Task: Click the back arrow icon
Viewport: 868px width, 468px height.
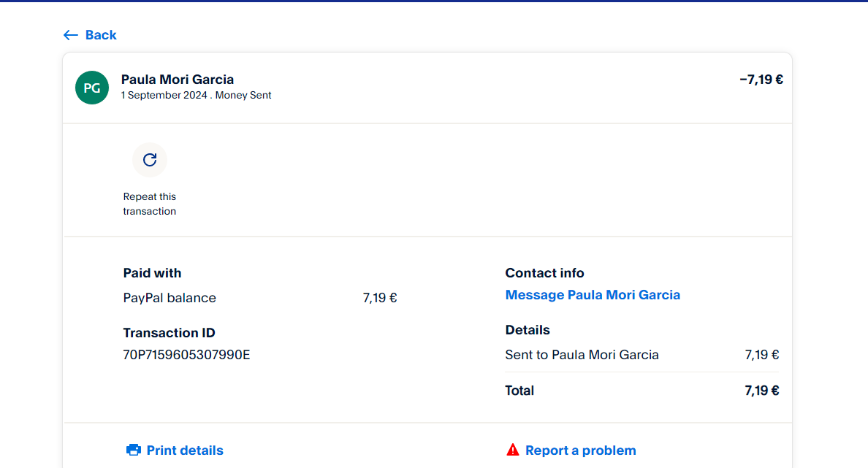Action: tap(70, 35)
